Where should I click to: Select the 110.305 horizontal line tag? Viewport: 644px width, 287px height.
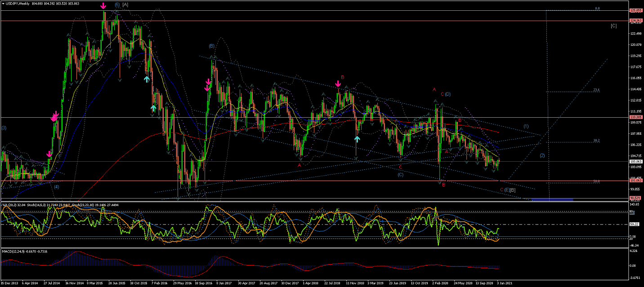pyautogui.click(x=635, y=117)
